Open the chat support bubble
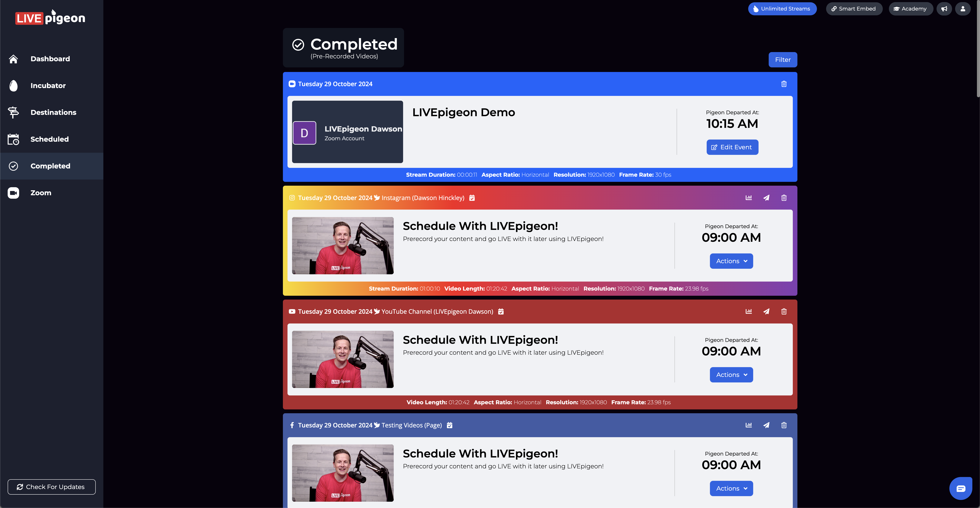Image resolution: width=980 pixels, height=508 pixels. coord(961,488)
